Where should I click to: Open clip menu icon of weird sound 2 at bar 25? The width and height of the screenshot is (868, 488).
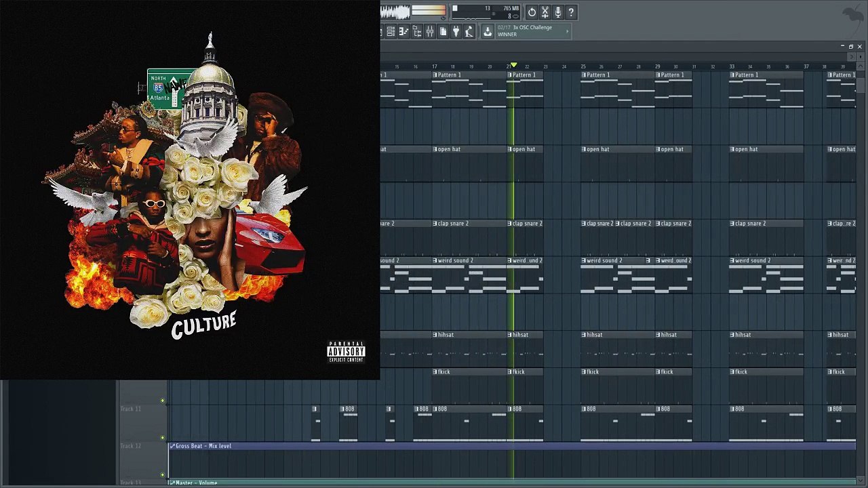(585, 261)
